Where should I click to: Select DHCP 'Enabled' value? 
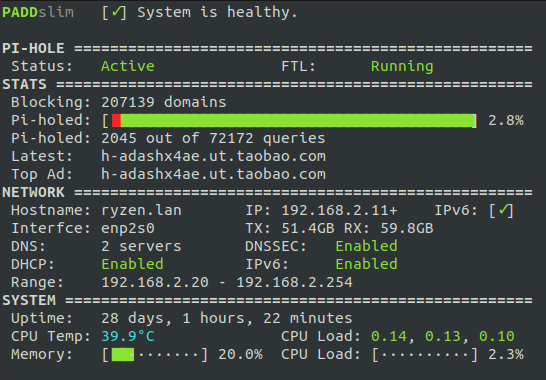132,264
